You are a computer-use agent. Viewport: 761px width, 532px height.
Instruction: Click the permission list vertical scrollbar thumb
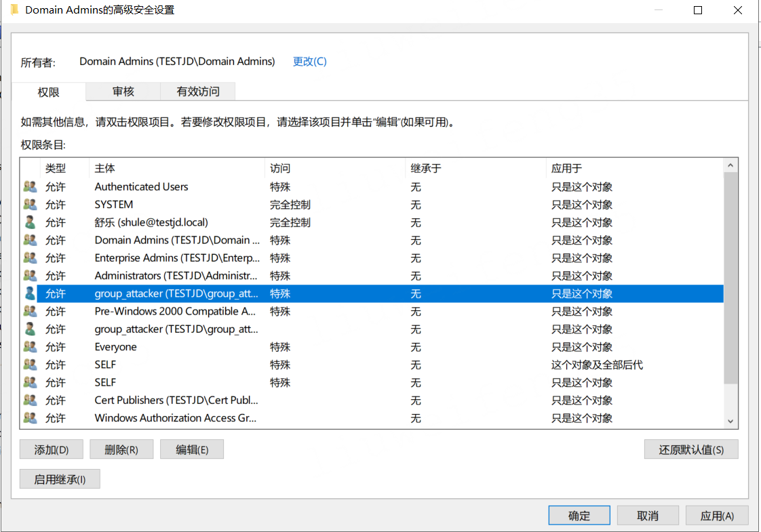730,278
